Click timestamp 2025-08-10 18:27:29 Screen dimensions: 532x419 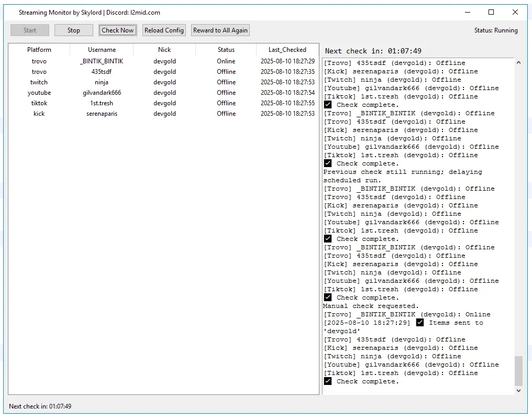[x=287, y=61]
